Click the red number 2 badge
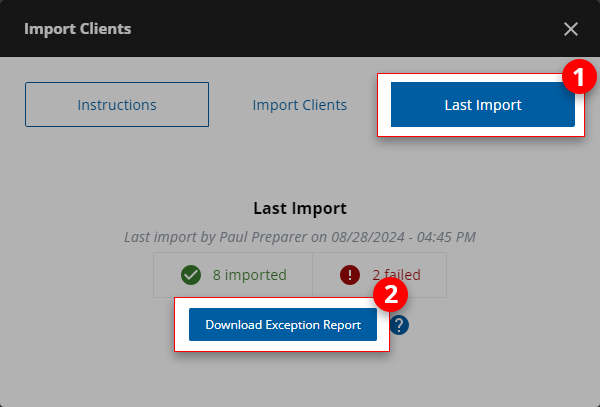The height and width of the screenshot is (407, 600). 388,295
